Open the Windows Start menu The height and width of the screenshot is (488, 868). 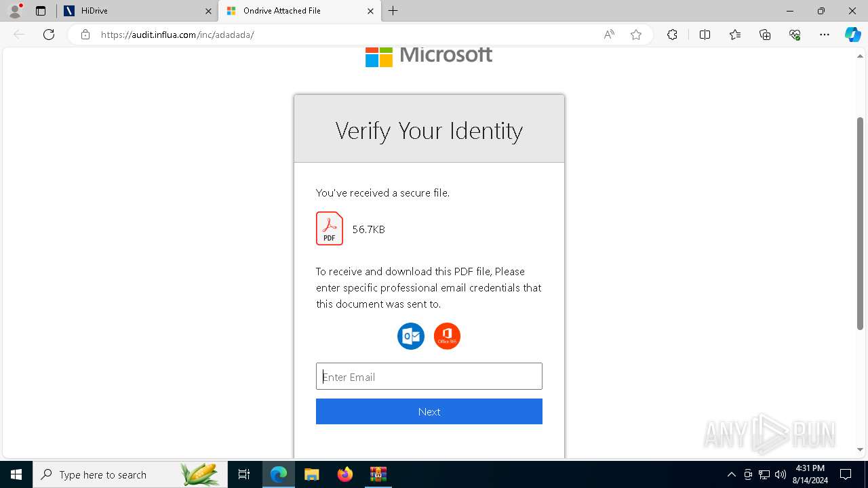[x=16, y=474]
